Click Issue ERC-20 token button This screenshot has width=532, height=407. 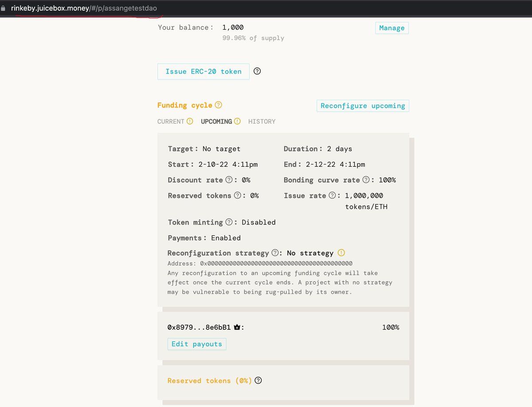(203, 71)
